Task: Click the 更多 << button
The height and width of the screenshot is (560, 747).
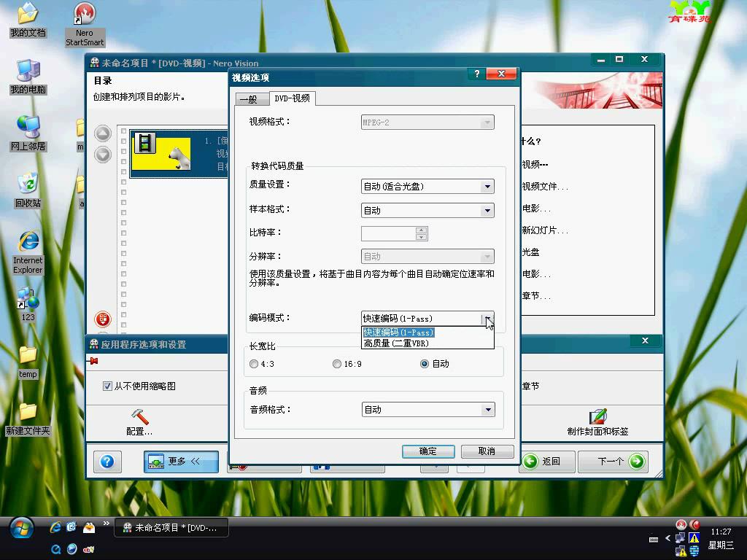Action: (181, 462)
